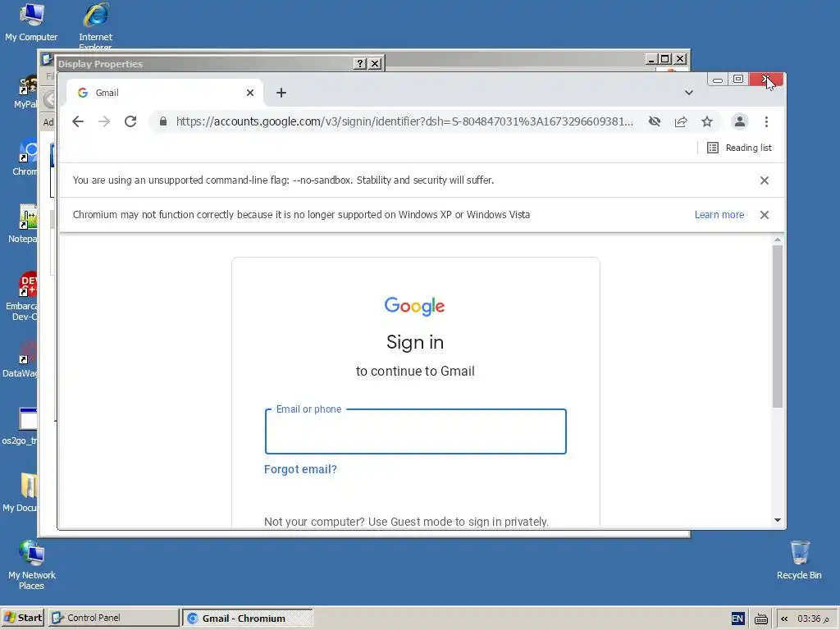Viewport: 840px width, 630px height.
Task: Dismiss the Windows XP unsupported warning bar
Action: coord(765,215)
